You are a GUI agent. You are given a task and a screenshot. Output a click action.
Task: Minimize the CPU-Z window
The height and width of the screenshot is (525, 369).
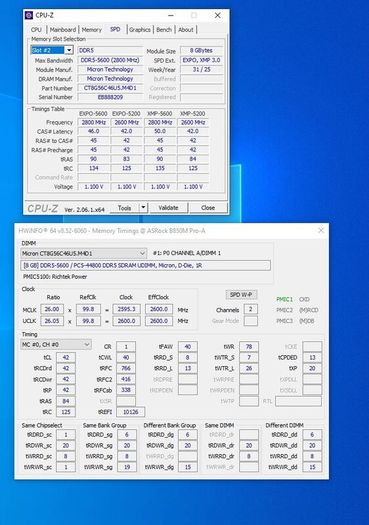[x=171, y=15]
